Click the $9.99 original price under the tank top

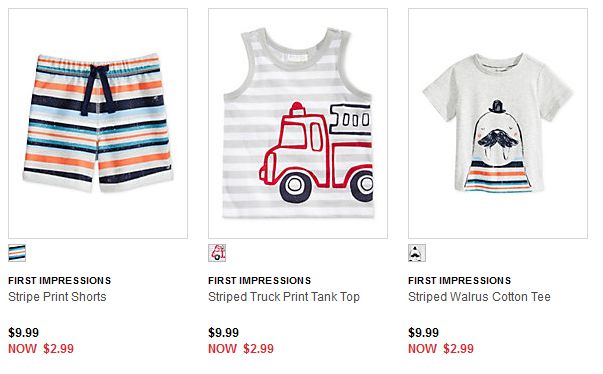[223, 332]
